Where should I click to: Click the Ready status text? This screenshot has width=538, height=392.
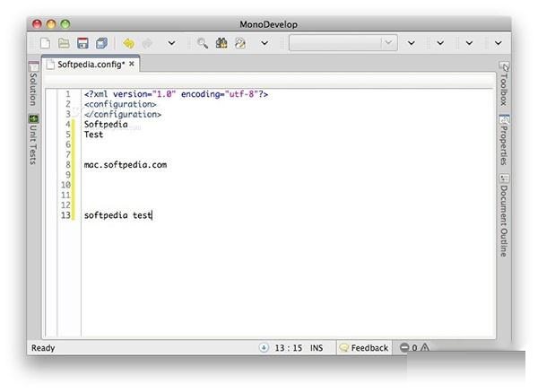[43, 348]
